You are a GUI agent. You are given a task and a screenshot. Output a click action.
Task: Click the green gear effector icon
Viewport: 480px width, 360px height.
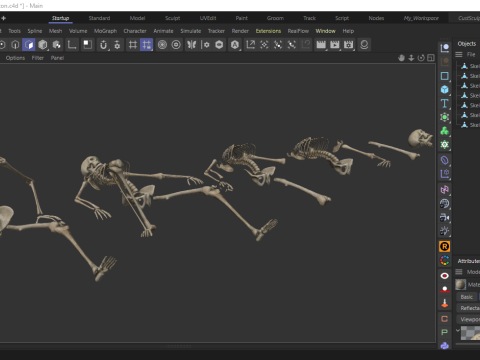point(445,145)
